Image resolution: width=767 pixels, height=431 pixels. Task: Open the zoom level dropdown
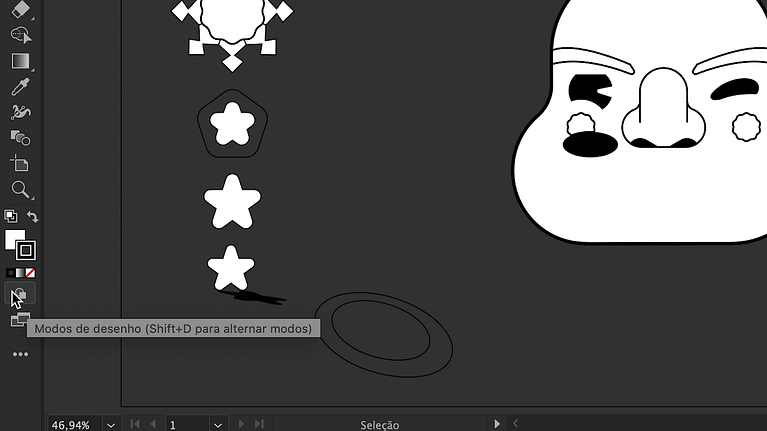point(111,425)
